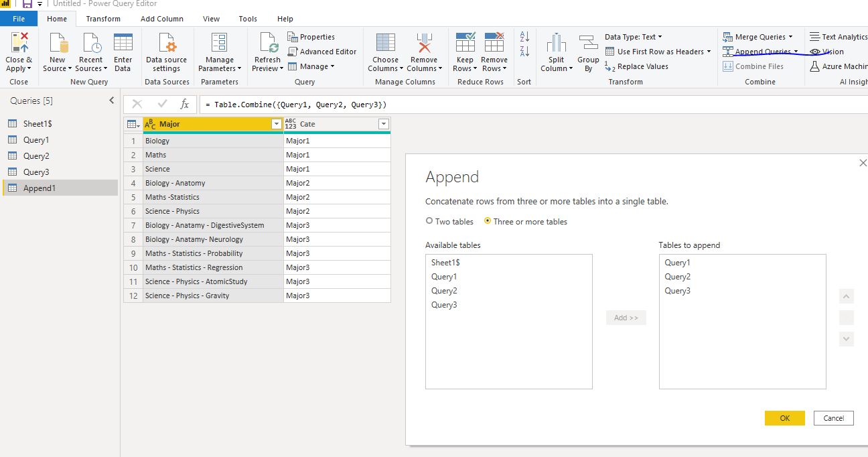Select Query2 in the Queries pane
This screenshot has width=868, height=457.
(60, 156)
